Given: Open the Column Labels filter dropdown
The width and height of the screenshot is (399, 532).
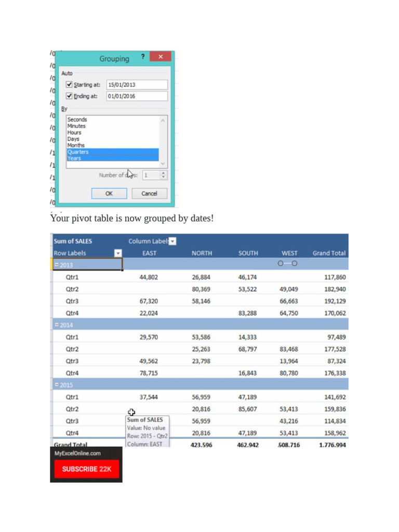Looking at the screenshot, I should point(172,241).
